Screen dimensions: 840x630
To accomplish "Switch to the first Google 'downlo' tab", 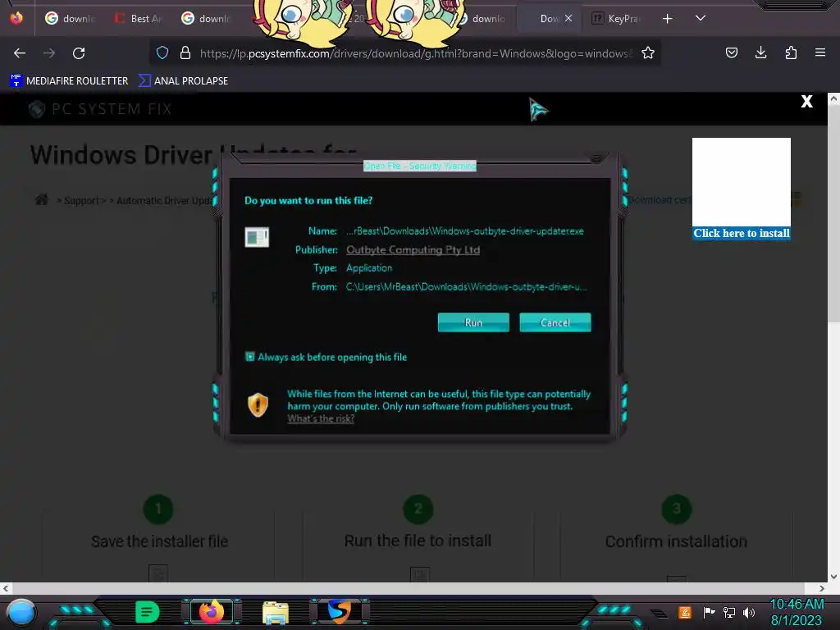I will [x=71, y=19].
